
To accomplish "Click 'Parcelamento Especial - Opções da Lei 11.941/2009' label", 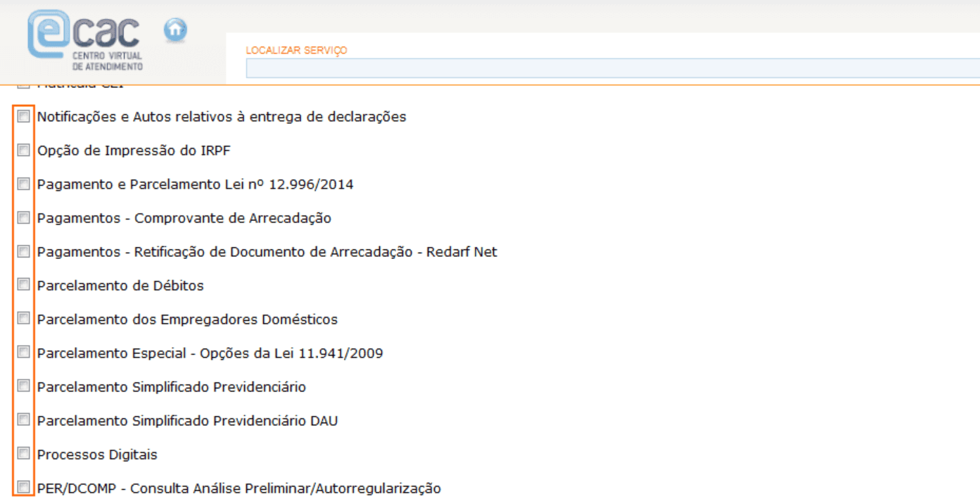I will coord(210,353).
